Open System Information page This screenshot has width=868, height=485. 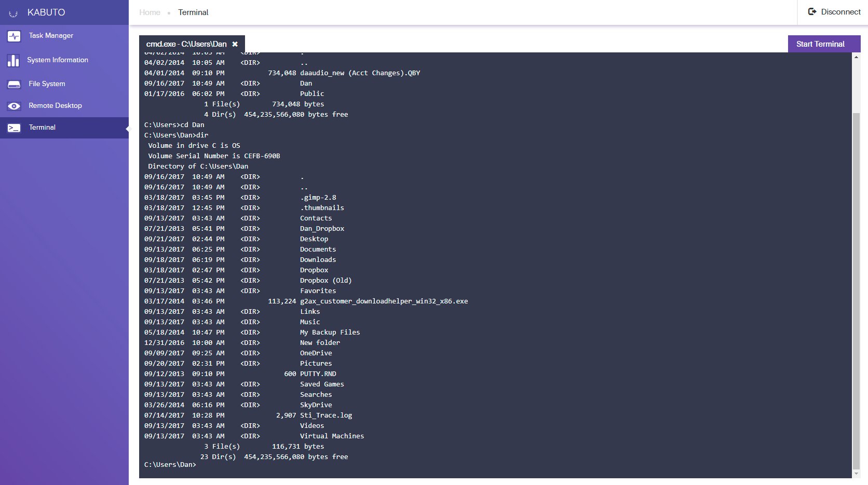(x=64, y=60)
